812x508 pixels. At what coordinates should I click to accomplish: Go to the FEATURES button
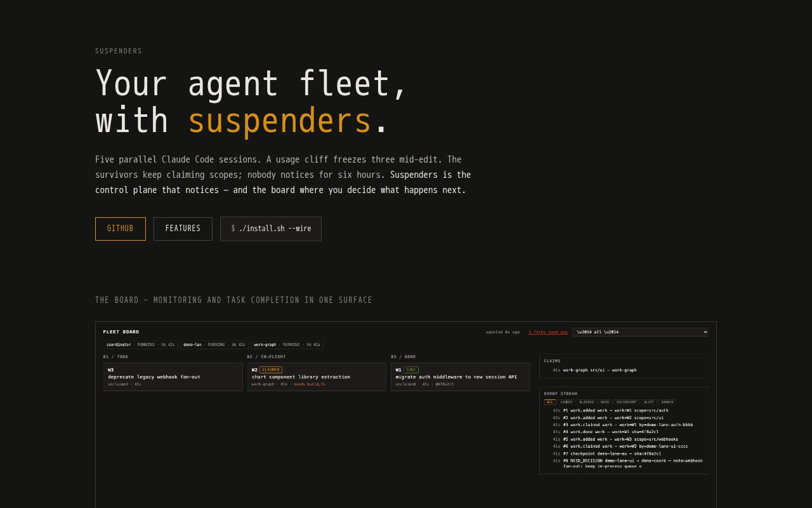(183, 229)
